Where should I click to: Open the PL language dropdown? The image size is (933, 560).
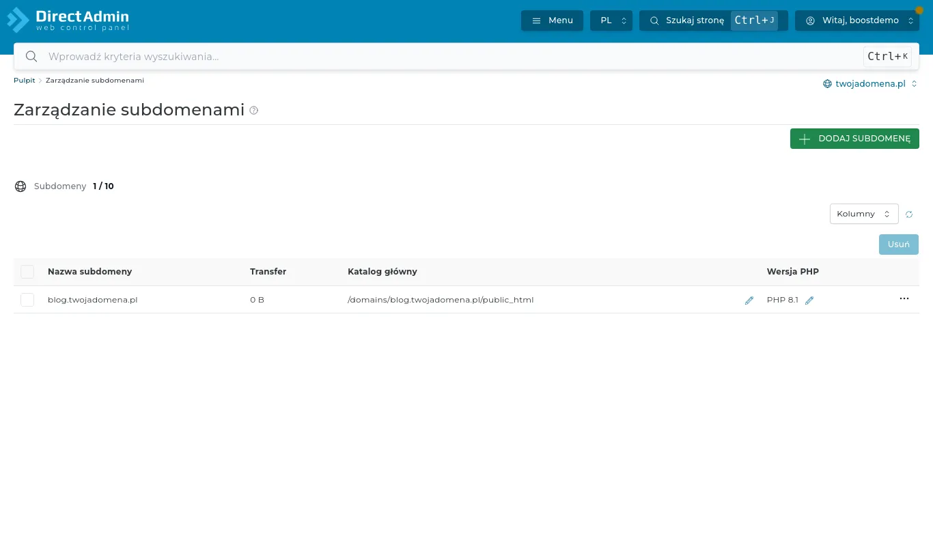tap(611, 20)
